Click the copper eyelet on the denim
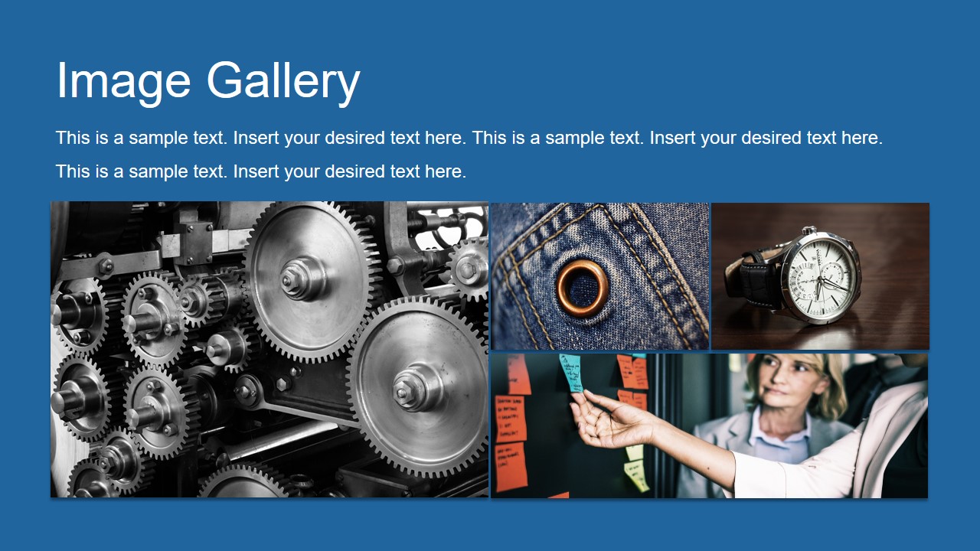Image resolution: width=980 pixels, height=551 pixels. click(583, 288)
